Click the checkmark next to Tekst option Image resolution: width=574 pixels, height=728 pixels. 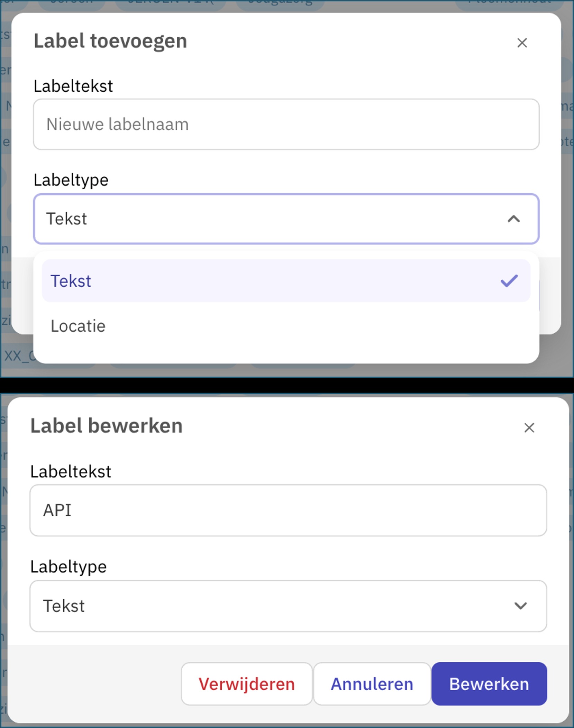pyautogui.click(x=509, y=280)
